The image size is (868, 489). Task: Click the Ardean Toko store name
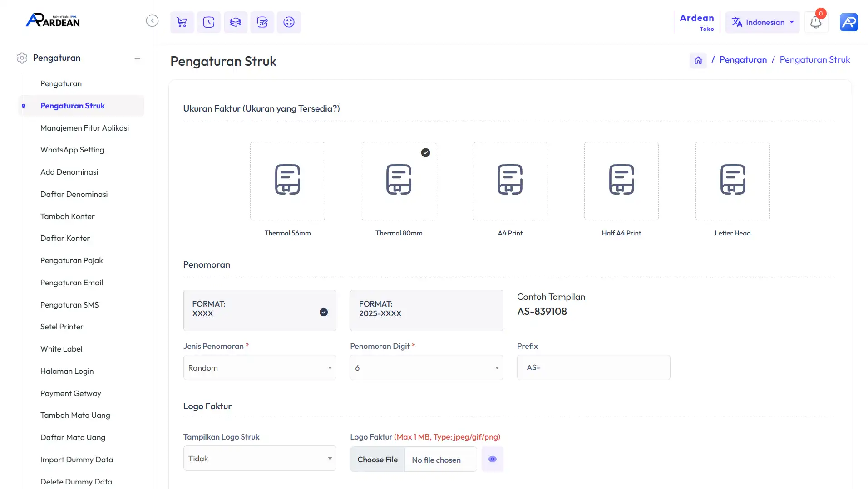[x=696, y=22]
